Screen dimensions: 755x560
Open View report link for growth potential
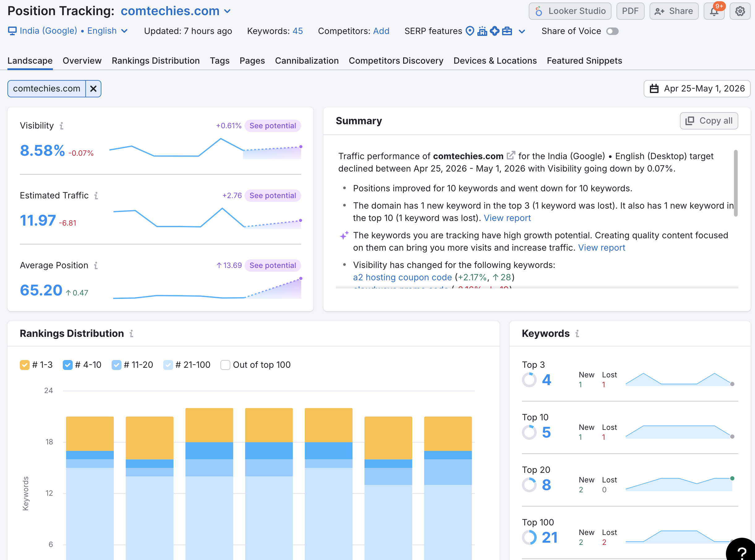coord(601,248)
